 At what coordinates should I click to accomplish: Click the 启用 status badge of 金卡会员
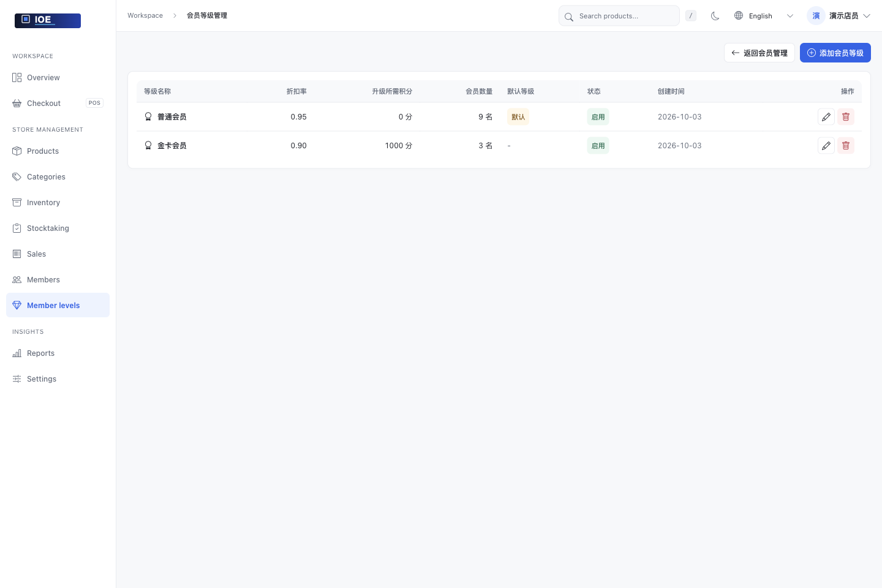click(x=598, y=146)
